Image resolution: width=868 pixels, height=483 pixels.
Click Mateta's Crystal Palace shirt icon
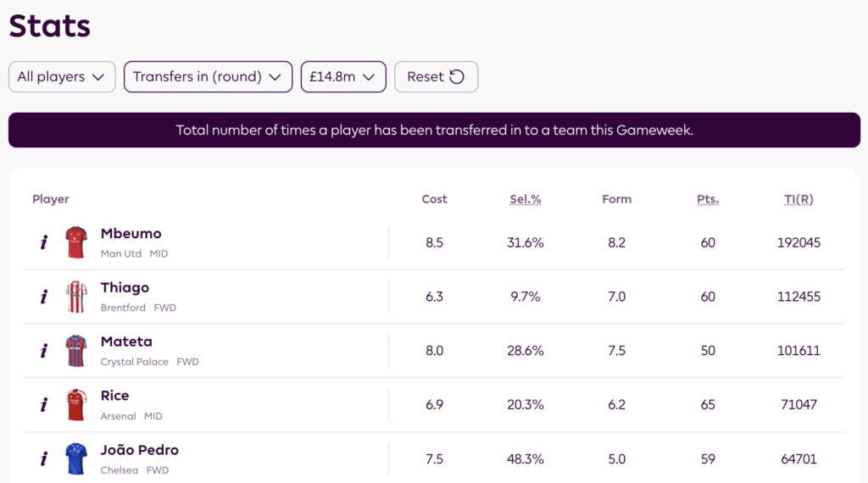76,351
